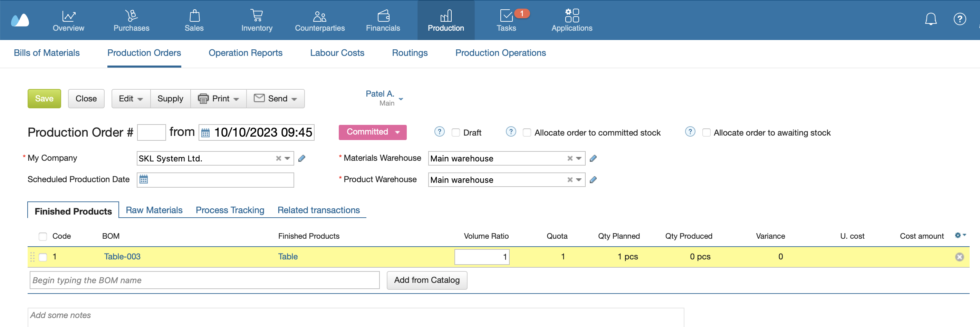Viewport: 980px width, 327px height.
Task: Click Add from Catalog button
Action: point(427,280)
